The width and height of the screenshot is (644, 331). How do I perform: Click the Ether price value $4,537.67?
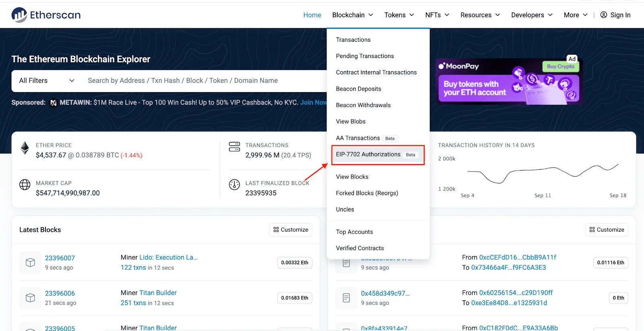(51, 155)
